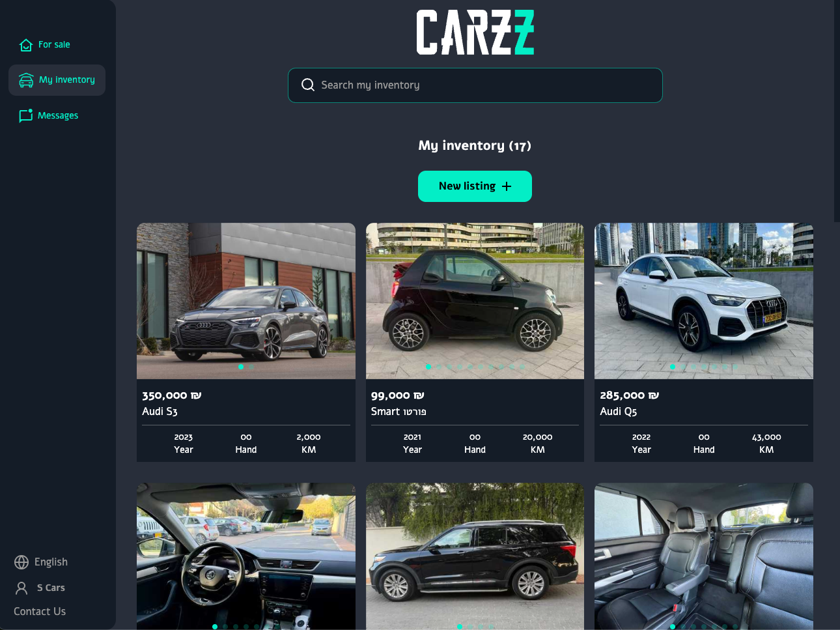Create a New listing
This screenshot has height=630, width=840.
(x=475, y=186)
